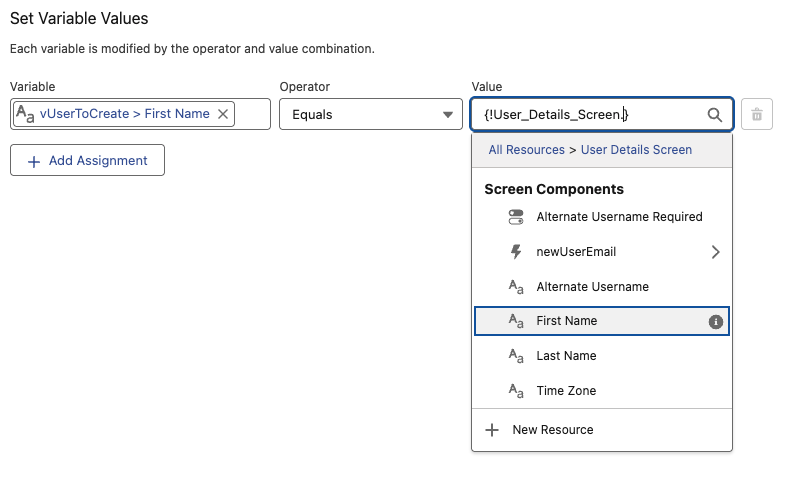The height and width of the screenshot is (492, 785).
Task: Click into the Value input field
Action: pyautogui.click(x=590, y=115)
